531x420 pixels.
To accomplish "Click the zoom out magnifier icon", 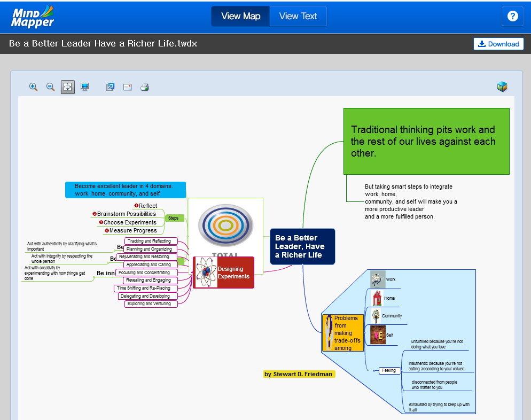I will click(50, 87).
